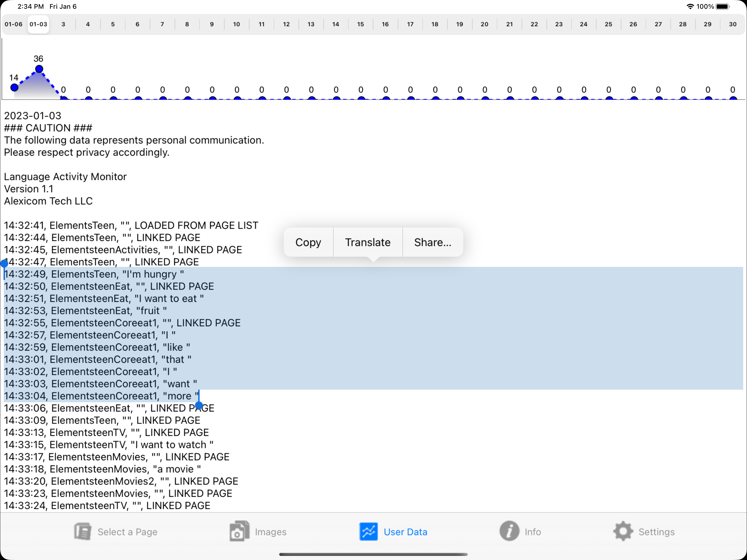
Task: Select the 01-03 date segment
Action: pos(39,24)
